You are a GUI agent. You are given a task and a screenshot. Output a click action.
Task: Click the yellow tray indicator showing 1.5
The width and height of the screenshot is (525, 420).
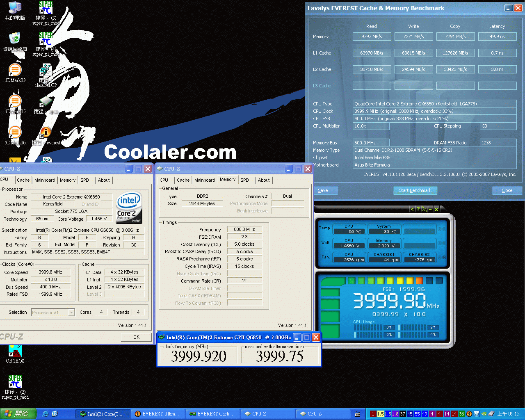pyautogui.click(x=380, y=414)
